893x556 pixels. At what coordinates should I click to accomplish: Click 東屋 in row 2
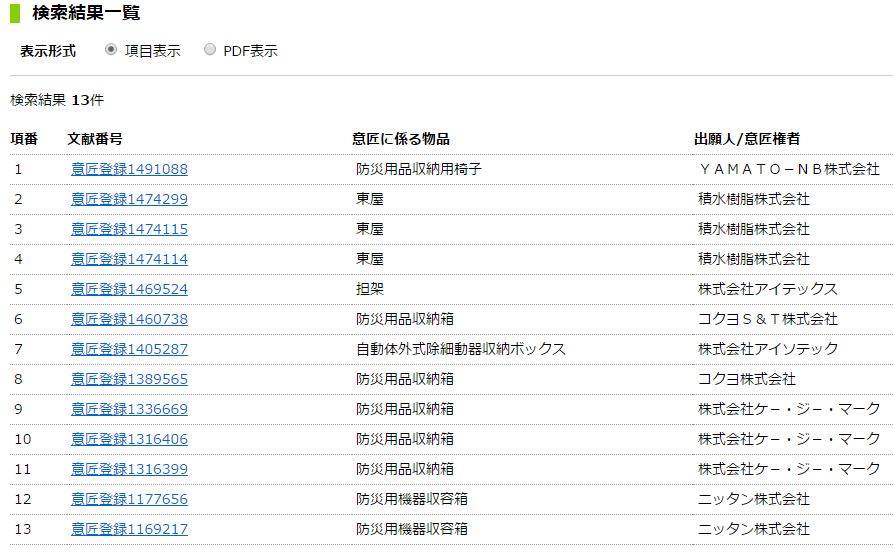[370, 199]
